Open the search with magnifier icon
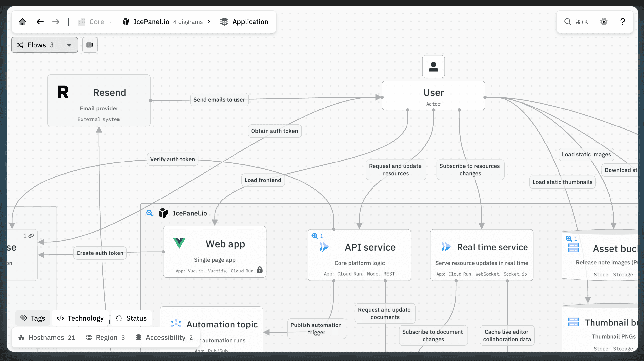Viewport: 644px width, 361px height. [567, 22]
